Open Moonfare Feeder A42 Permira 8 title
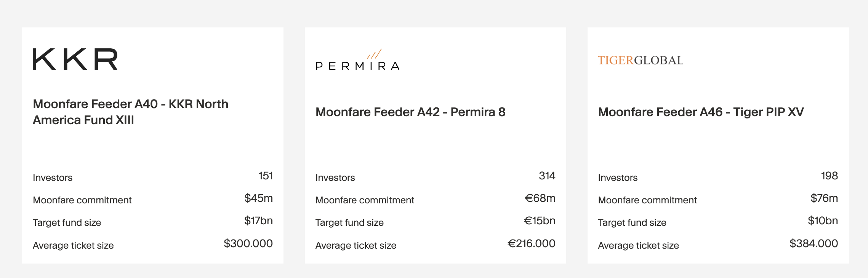 pyautogui.click(x=410, y=112)
